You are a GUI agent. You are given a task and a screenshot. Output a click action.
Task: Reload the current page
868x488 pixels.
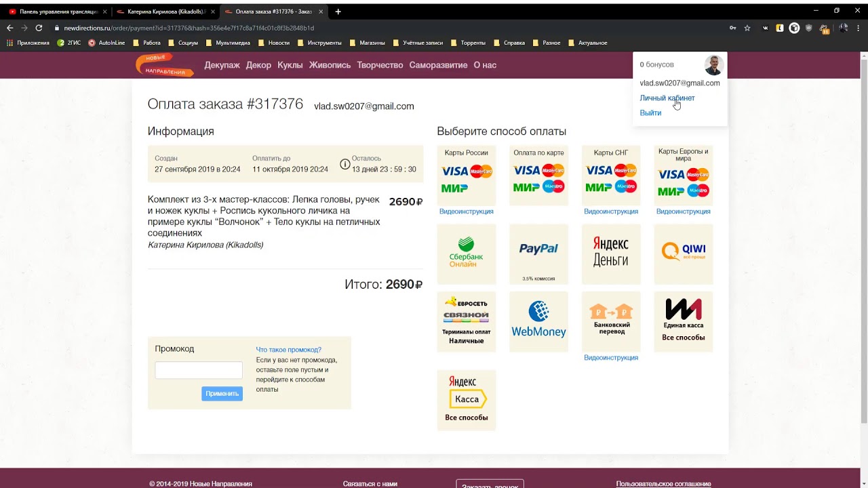[x=39, y=28]
